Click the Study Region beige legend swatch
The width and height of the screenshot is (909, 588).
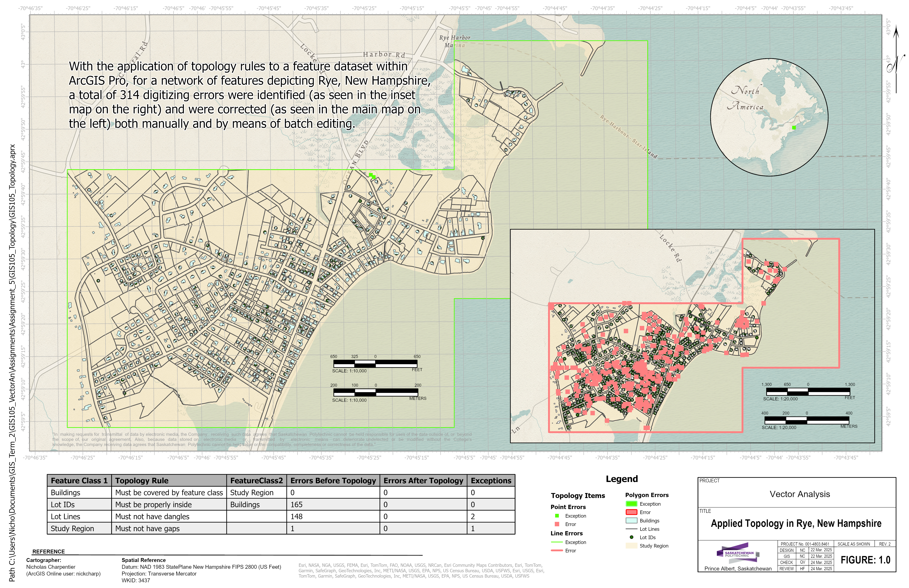point(631,546)
